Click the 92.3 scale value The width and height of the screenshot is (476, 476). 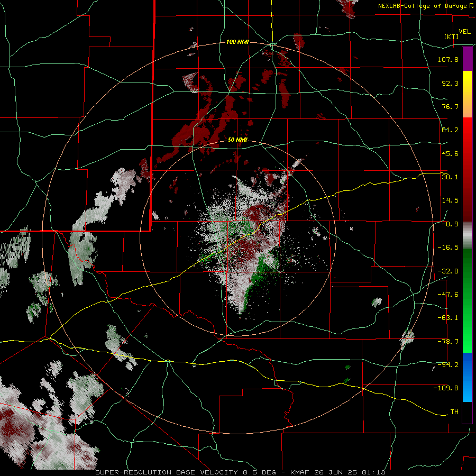coord(450,83)
